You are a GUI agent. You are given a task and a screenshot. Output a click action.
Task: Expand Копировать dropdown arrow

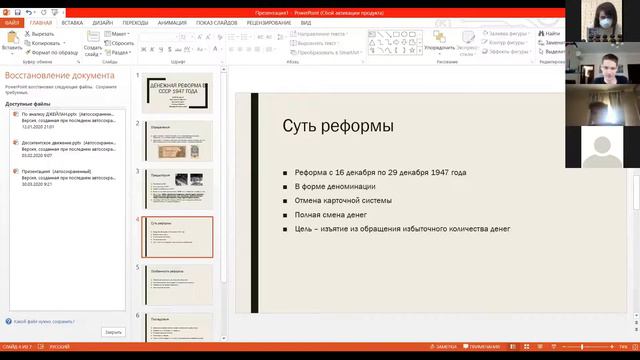[x=64, y=43]
